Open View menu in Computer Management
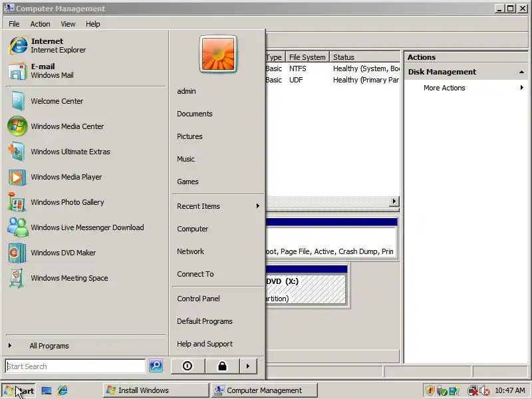Image resolution: width=532 pixels, height=399 pixels. (68, 24)
